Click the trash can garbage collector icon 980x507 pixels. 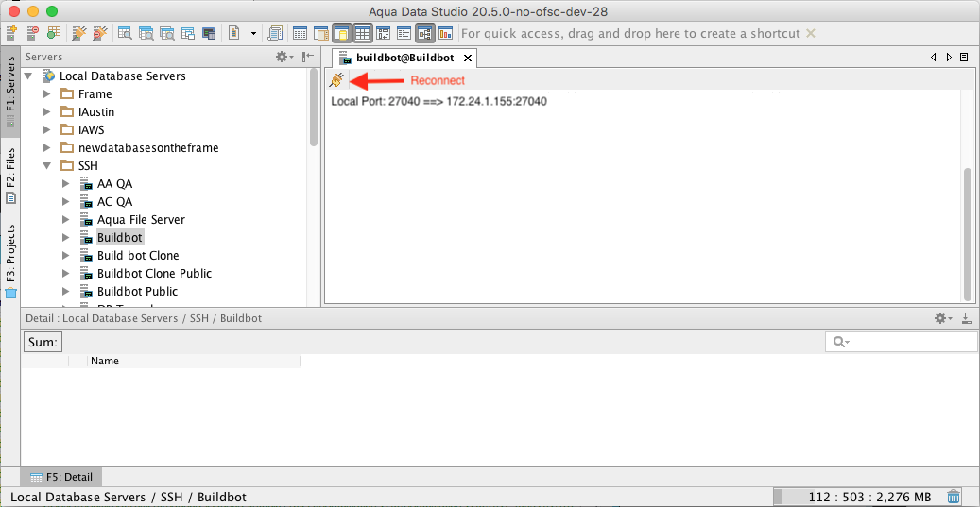coord(954,497)
